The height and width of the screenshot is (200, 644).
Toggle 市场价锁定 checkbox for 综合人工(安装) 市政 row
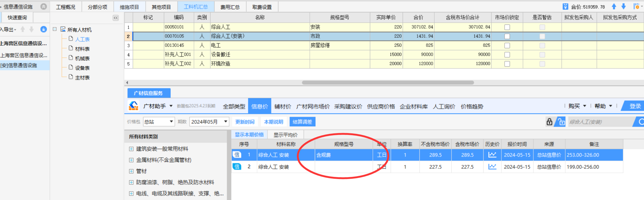[x=507, y=36]
